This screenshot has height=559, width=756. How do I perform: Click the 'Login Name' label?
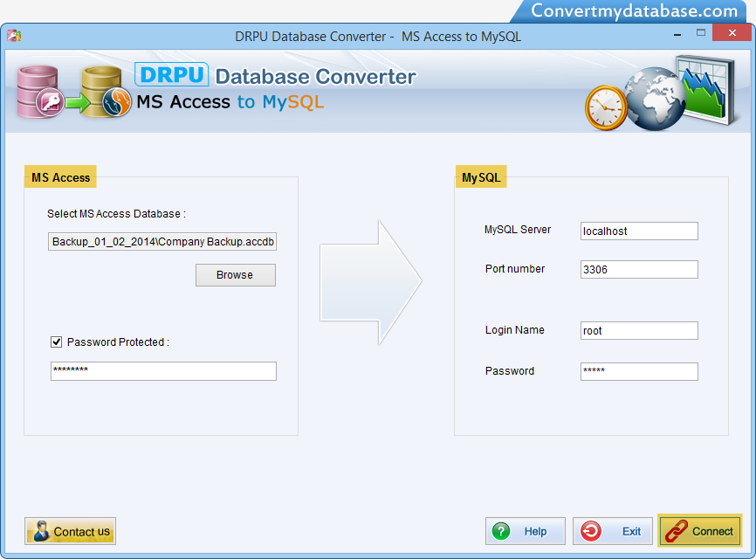(x=514, y=330)
